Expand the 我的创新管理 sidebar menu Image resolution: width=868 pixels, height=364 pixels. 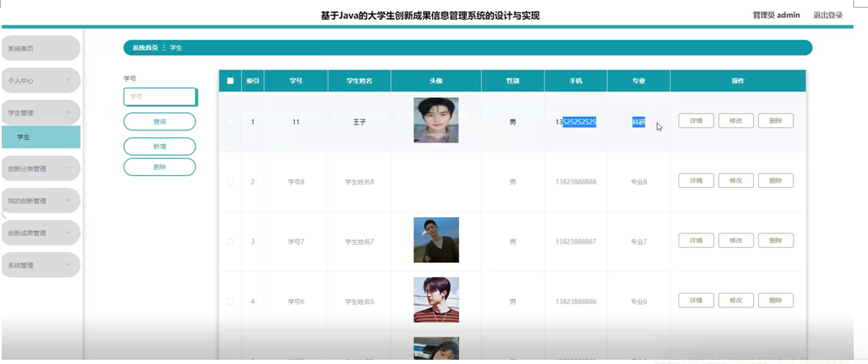(41, 201)
